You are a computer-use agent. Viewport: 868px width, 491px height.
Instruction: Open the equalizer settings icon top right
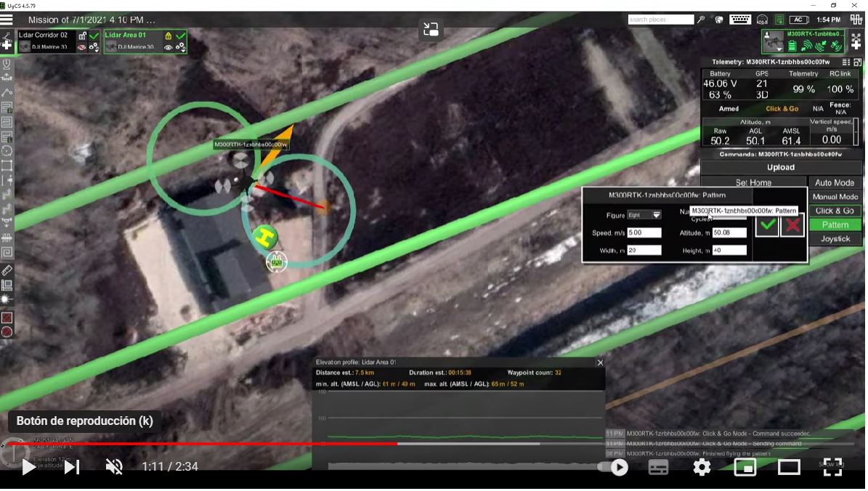856,20
